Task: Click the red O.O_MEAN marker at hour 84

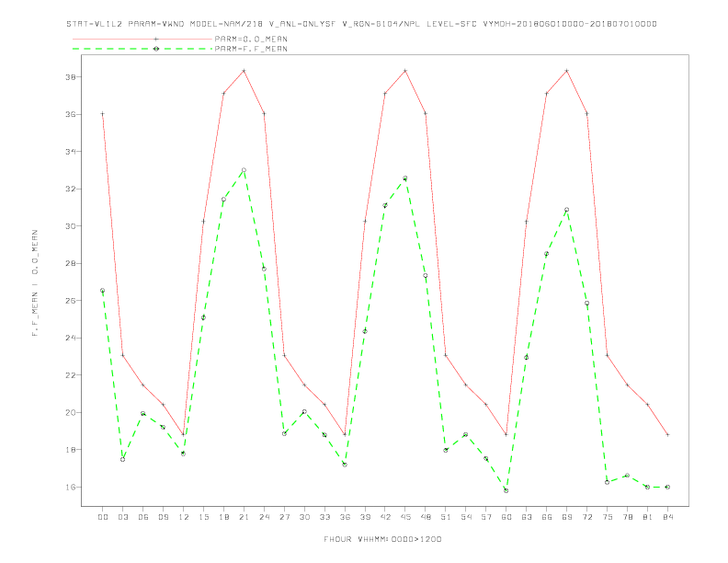Action: [x=667, y=435]
